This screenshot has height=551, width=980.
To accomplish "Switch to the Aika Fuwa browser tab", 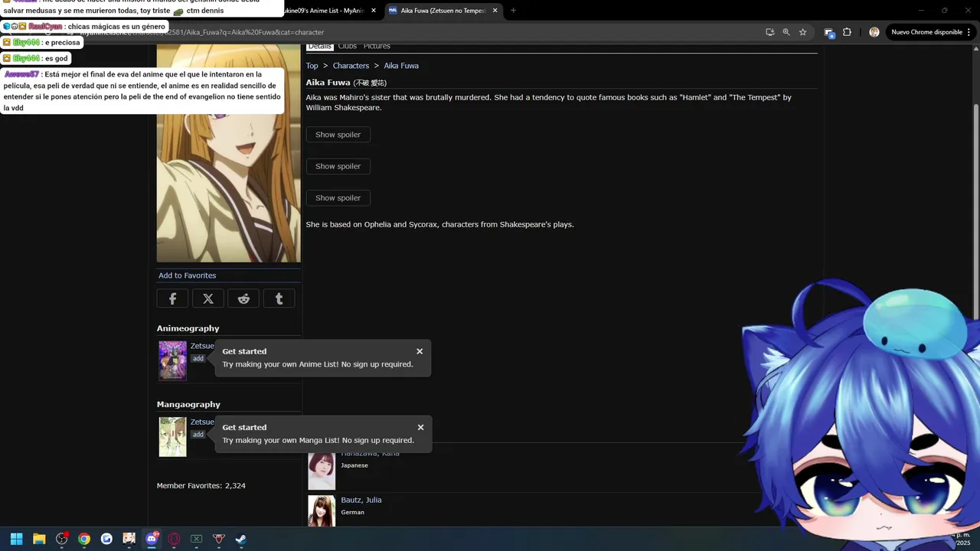I will (x=443, y=11).
